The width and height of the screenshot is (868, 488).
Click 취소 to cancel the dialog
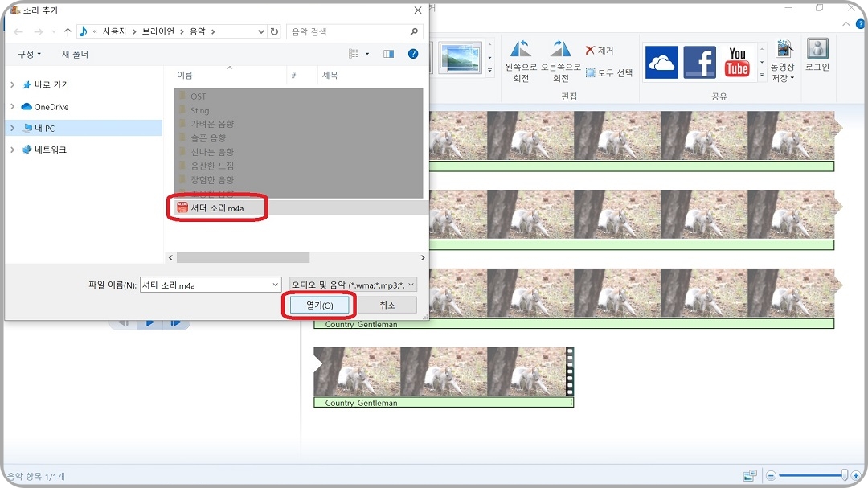click(x=387, y=304)
